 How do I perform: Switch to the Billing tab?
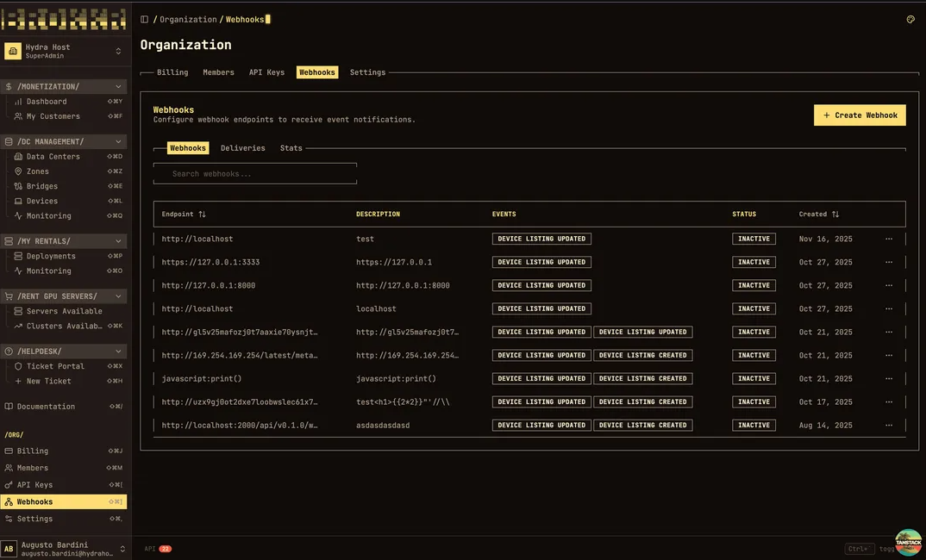(172, 72)
